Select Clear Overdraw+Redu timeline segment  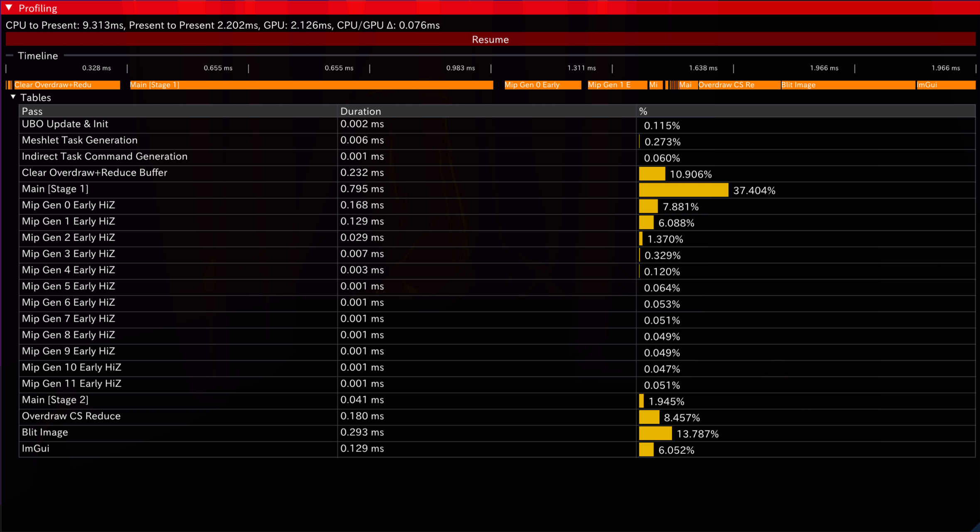(x=66, y=85)
